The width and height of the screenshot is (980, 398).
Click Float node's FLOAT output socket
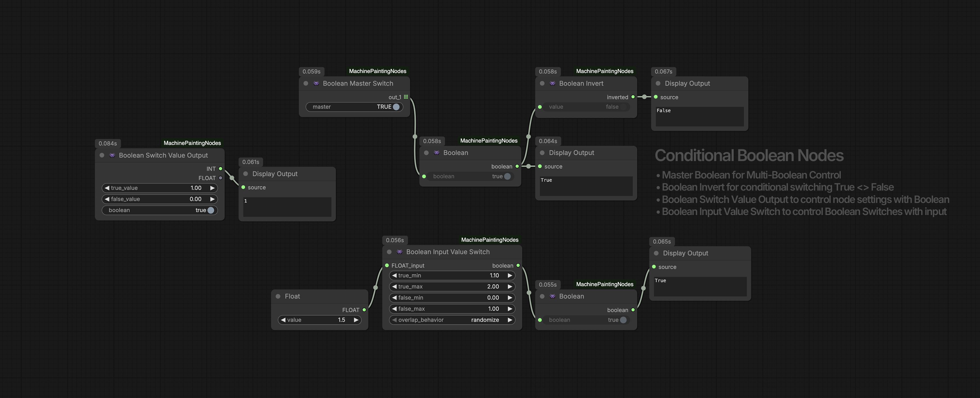pos(364,310)
